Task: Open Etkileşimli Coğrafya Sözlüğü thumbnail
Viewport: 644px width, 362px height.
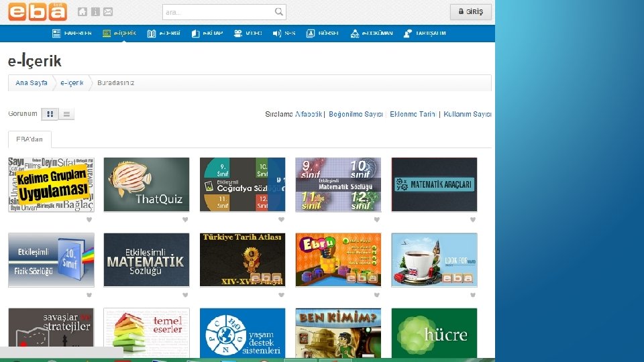Action: (242, 185)
